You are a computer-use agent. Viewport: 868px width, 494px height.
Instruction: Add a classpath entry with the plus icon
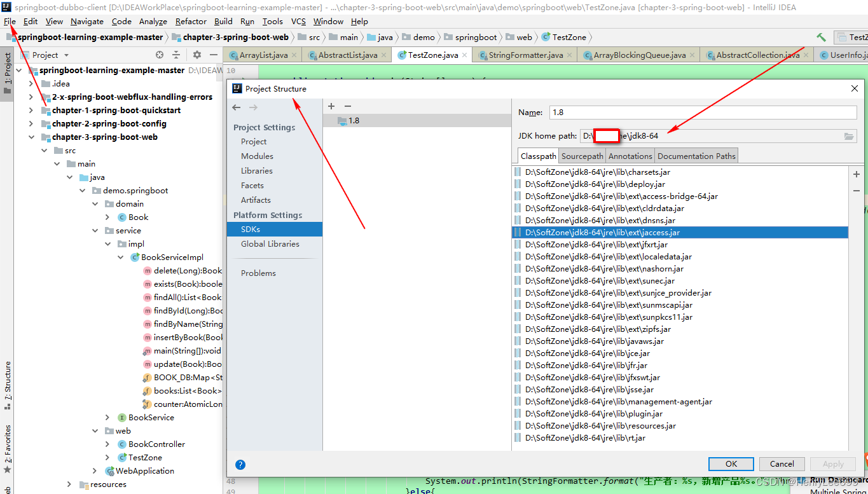click(857, 174)
